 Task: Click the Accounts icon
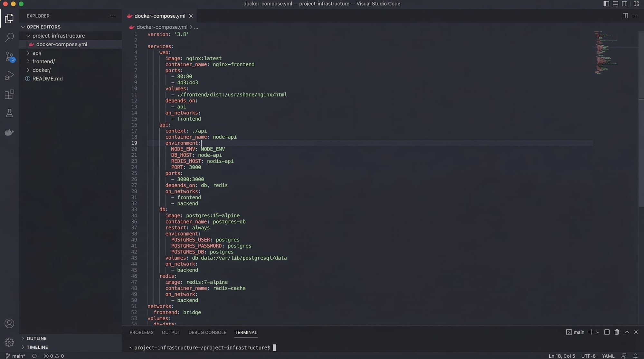click(x=9, y=323)
